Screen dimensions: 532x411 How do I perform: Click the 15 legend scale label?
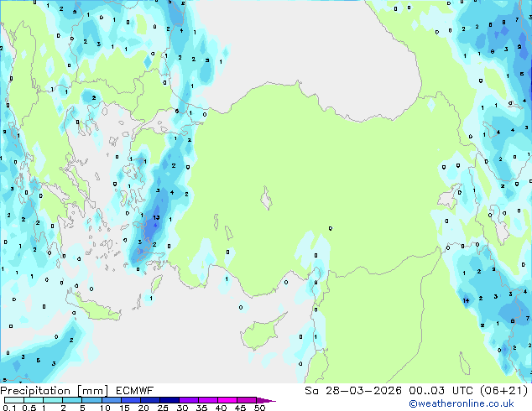click(124, 408)
